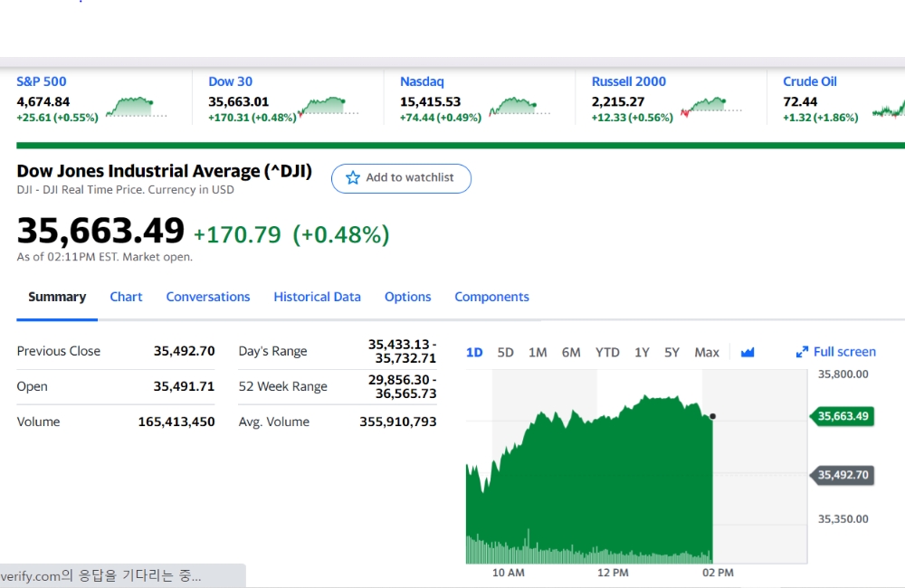Open the Russell 2000 index link
This screenshot has width=905, height=588.
point(629,81)
